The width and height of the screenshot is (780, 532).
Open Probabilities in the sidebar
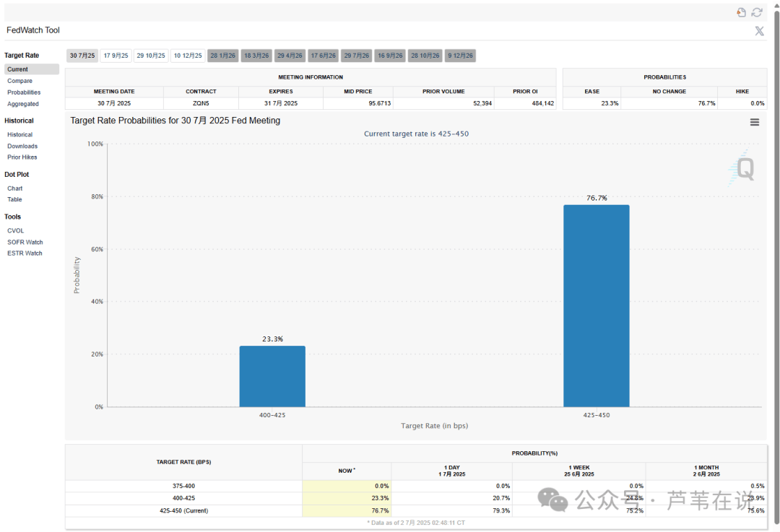[24, 92]
